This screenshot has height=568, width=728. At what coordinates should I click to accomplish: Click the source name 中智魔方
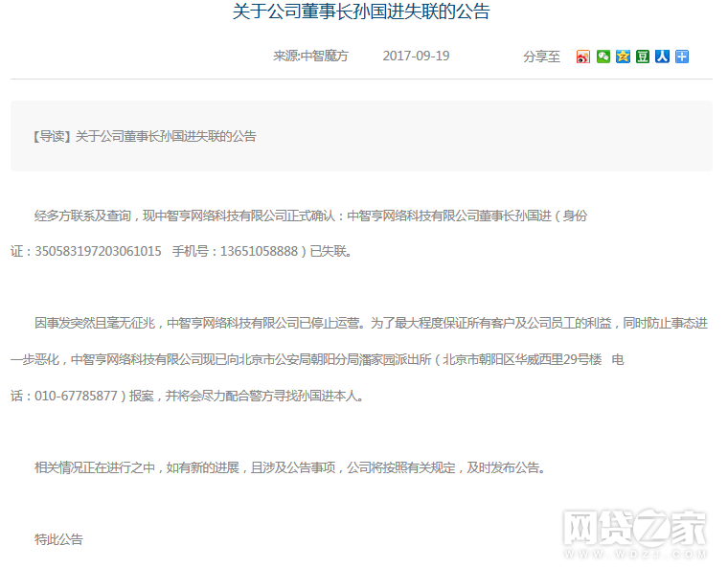pyautogui.click(x=325, y=57)
